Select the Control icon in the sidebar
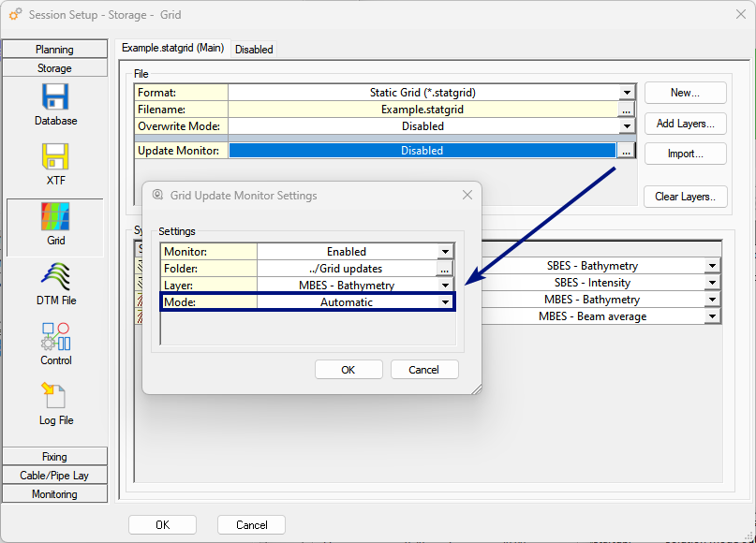756x543 pixels. click(x=55, y=335)
